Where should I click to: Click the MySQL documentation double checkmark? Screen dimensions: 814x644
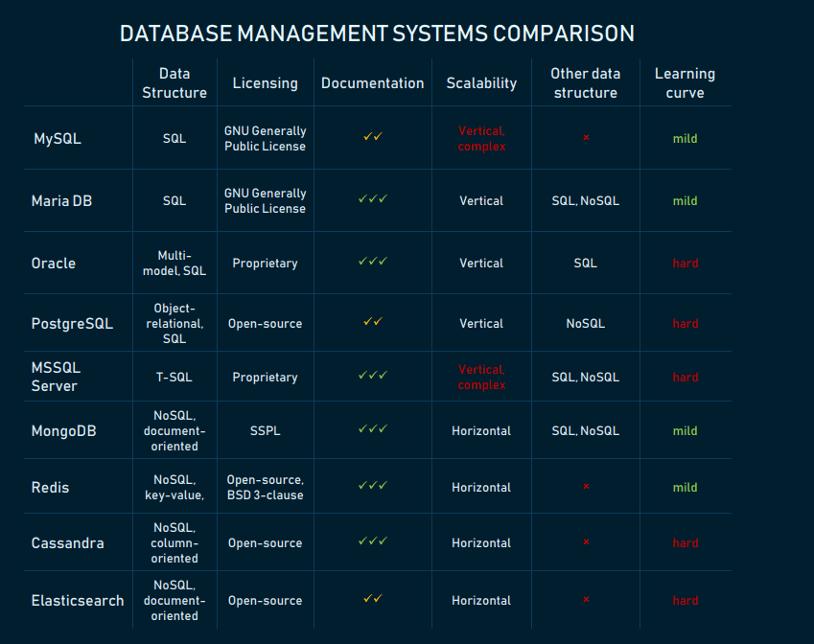tap(373, 136)
